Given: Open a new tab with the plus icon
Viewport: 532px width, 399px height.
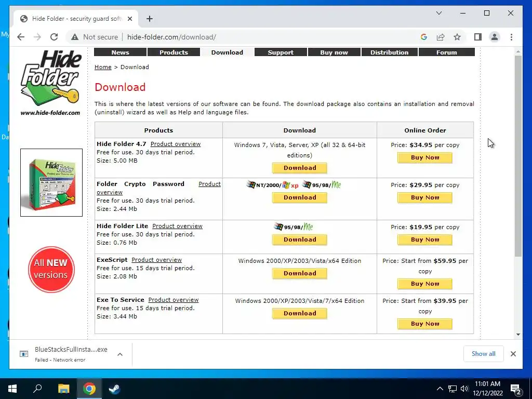Looking at the screenshot, I should [150, 19].
